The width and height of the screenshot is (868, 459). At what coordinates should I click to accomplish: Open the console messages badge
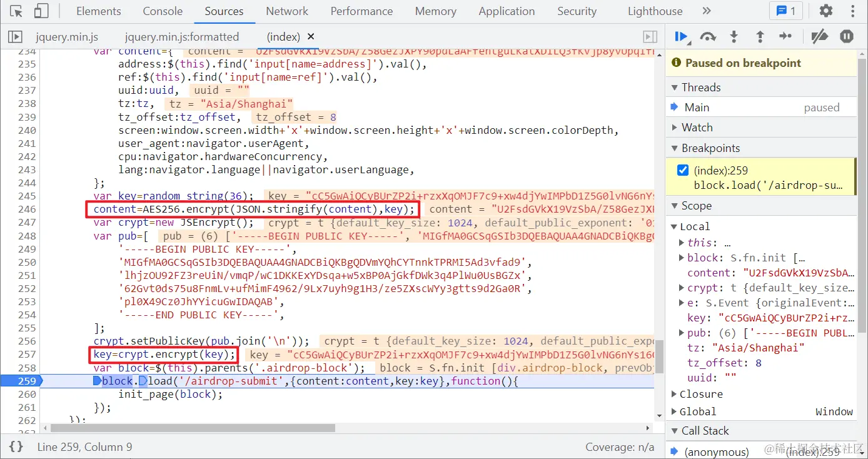tap(785, 11)
